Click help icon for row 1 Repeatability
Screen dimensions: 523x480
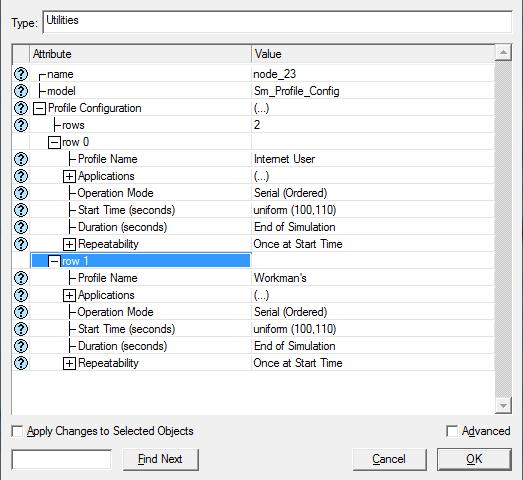(x=21, y=363)
